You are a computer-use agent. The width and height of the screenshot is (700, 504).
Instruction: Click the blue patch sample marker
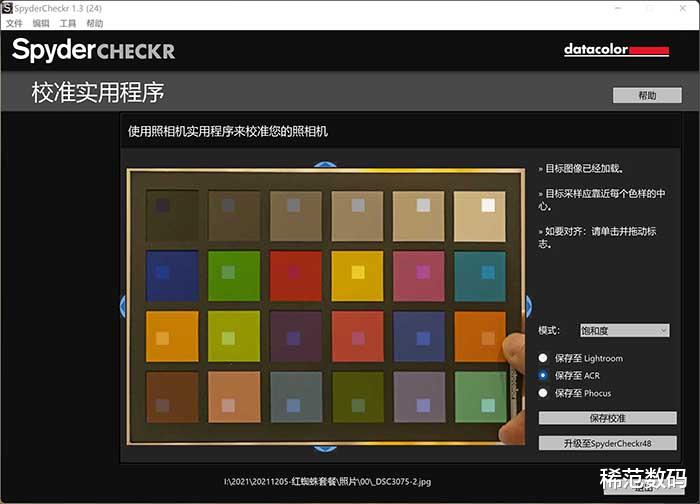162,272
